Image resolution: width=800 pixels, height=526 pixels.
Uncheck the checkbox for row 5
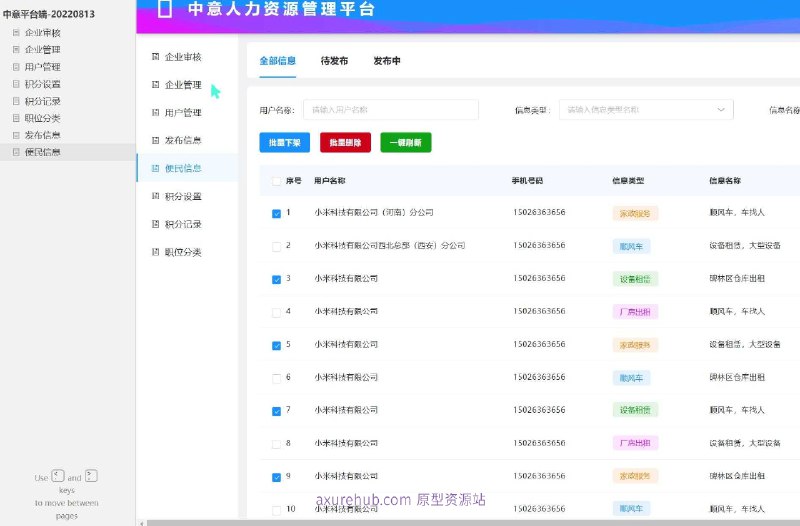click(x=277, y=345)
